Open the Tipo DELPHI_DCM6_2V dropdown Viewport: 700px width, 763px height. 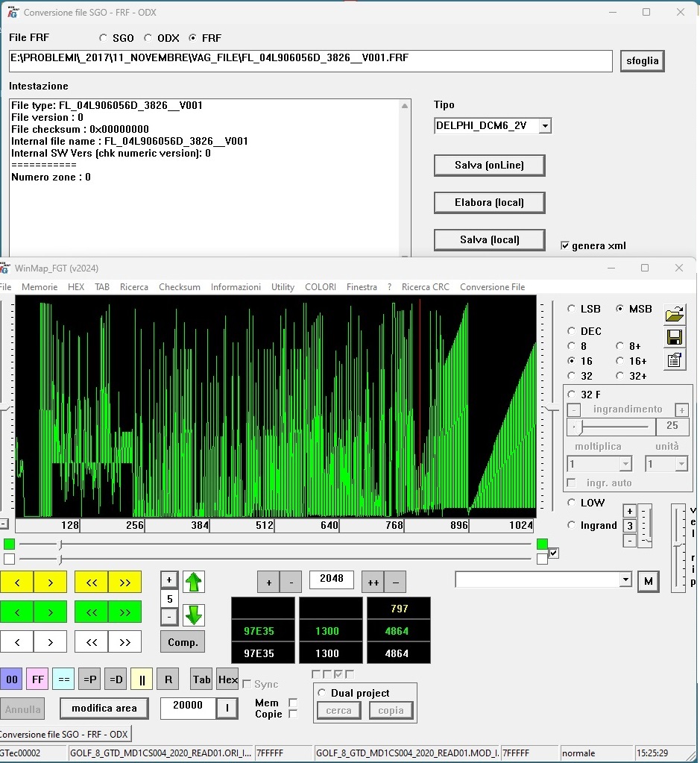(x=544, y=126)
